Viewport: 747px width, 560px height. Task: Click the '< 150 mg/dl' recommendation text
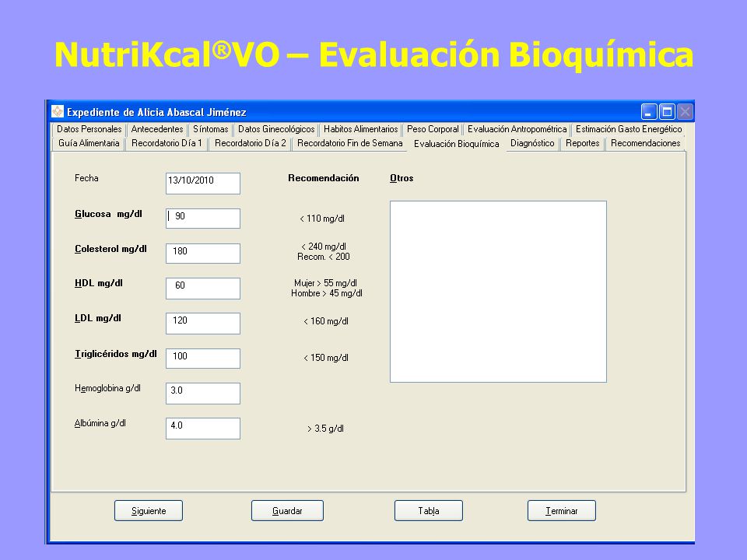(326, 358)
